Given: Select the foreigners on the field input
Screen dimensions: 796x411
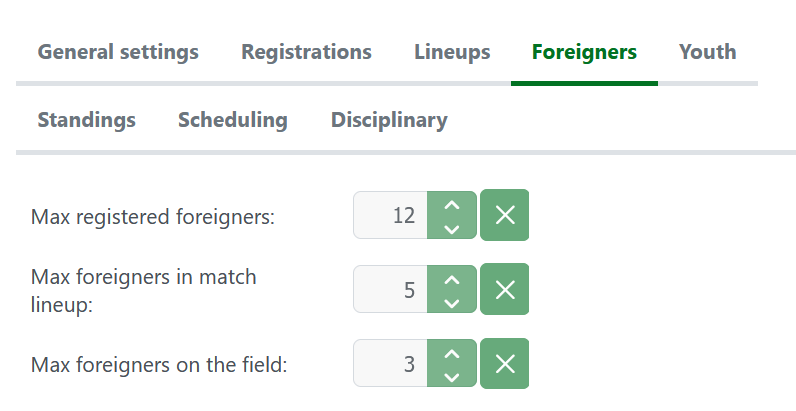Looking at the screenshot, I should 390,364.
